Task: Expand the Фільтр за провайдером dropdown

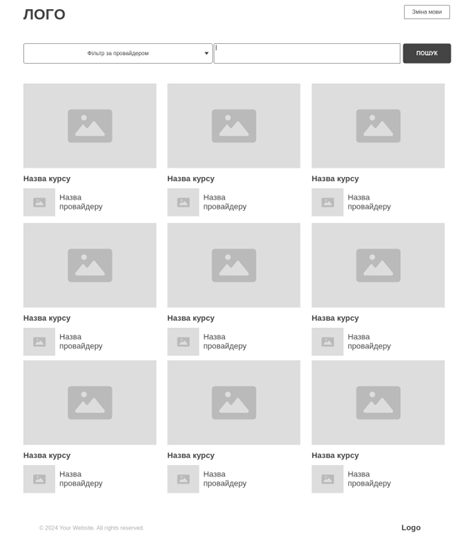Action: tap(118, 53)
